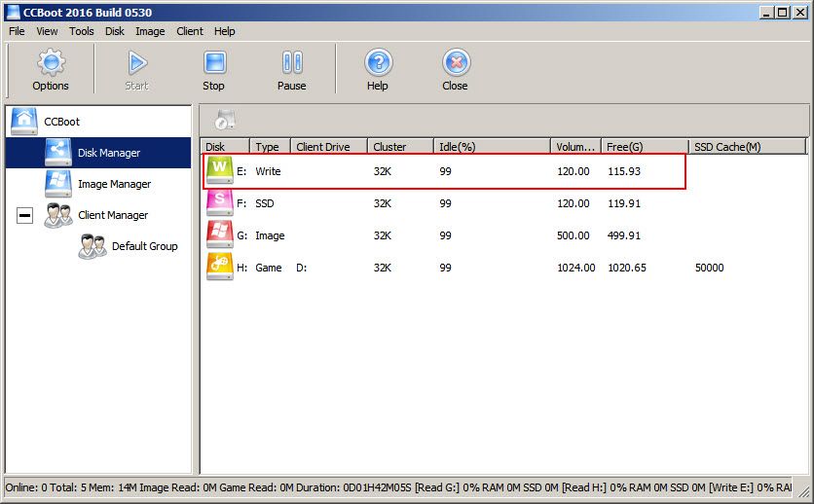This screenshot has width=814, height=504.
Task: Select the E: drive letter
Action: (x=241, y=171)
